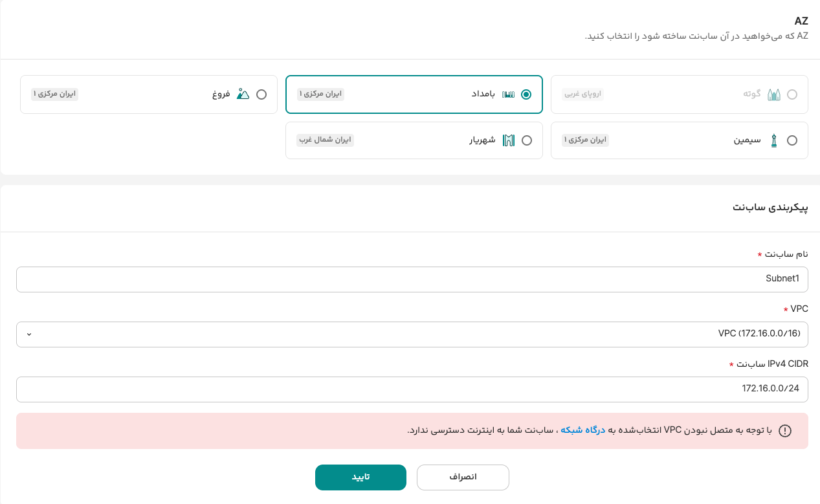Click the warning exclamation icon in the alert
820x504 pixels.
(785, 431)
